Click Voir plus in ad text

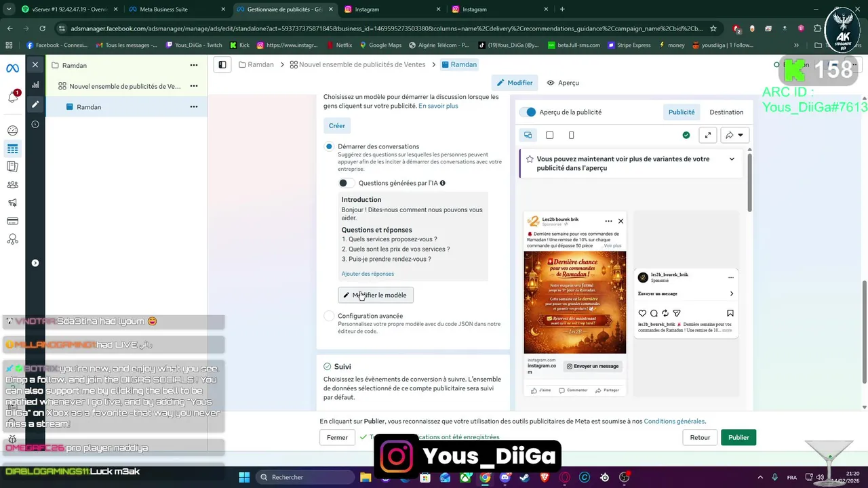pos(613,245)
